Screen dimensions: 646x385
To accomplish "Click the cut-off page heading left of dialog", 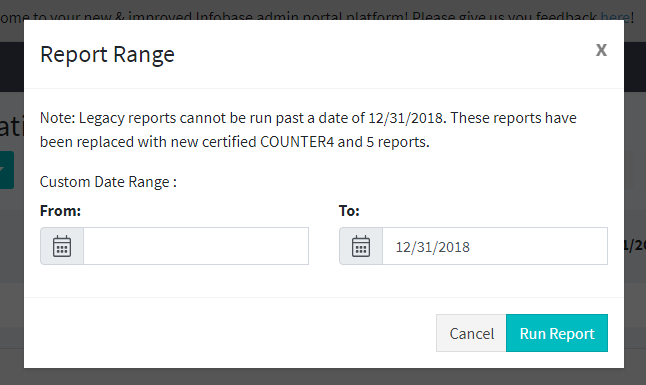I will click(x=12, y=126).
